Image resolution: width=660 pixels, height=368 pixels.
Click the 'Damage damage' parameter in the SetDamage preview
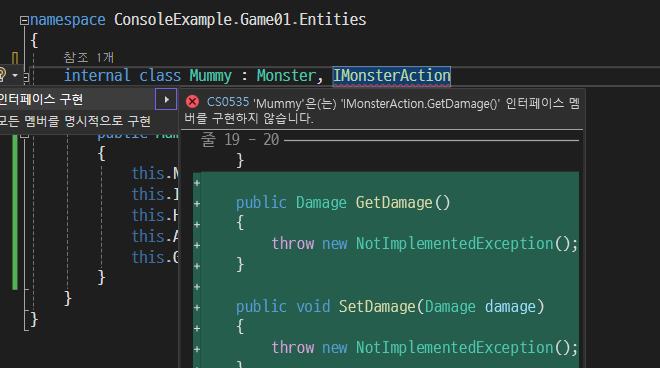pos(480,307)
